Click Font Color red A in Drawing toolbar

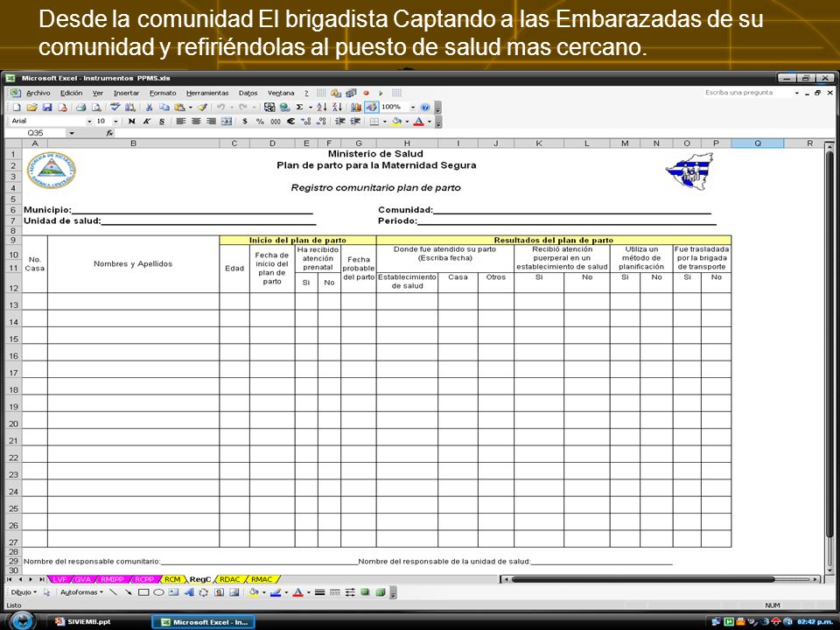298,592
